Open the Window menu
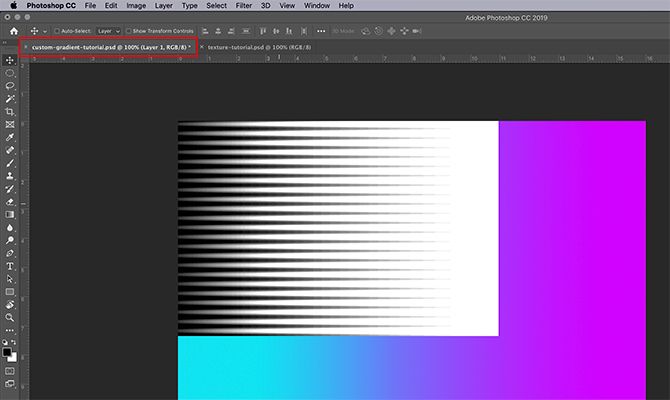 [317, 6]
